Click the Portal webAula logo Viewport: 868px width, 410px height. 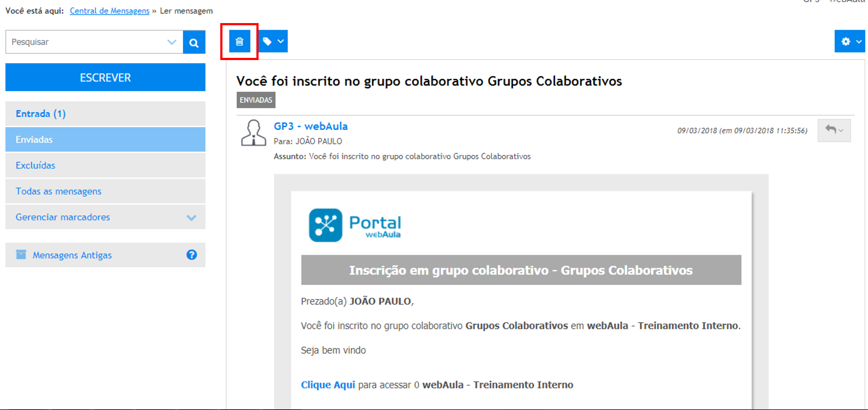click(355, 225)
